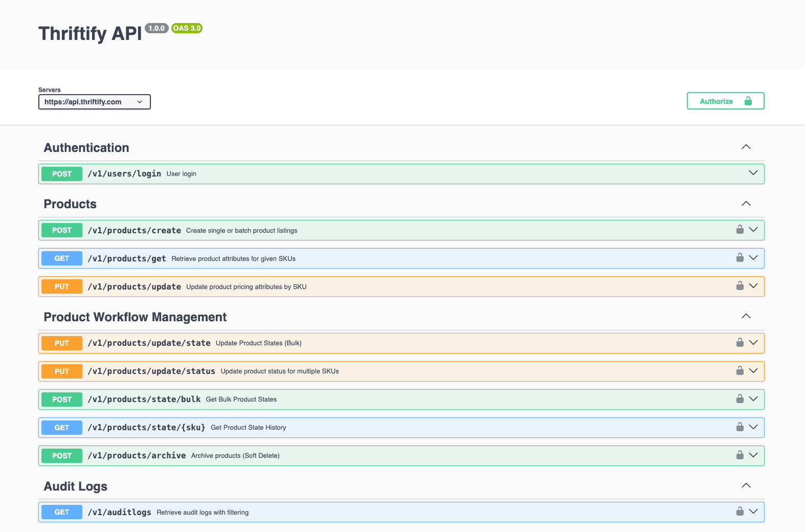The image size is (805, 532).
Task: Collapse the Audit Logs section chevron
Action: click(x=746, y=485)
